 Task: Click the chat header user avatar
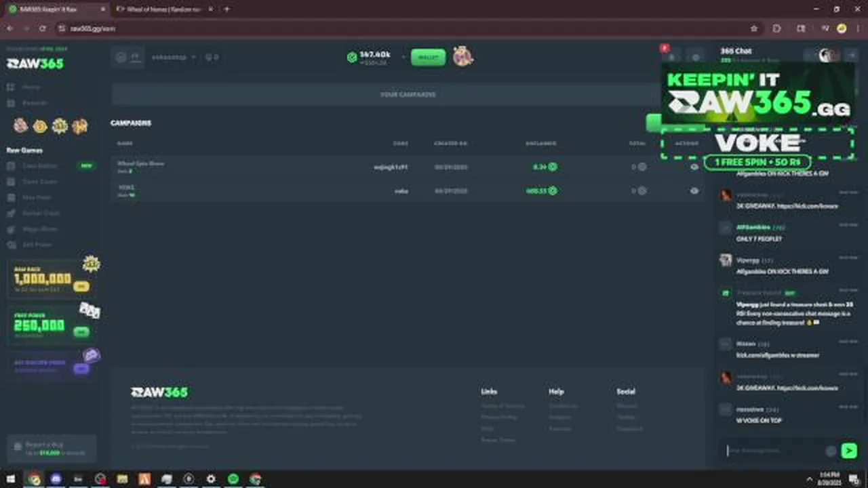826,56
